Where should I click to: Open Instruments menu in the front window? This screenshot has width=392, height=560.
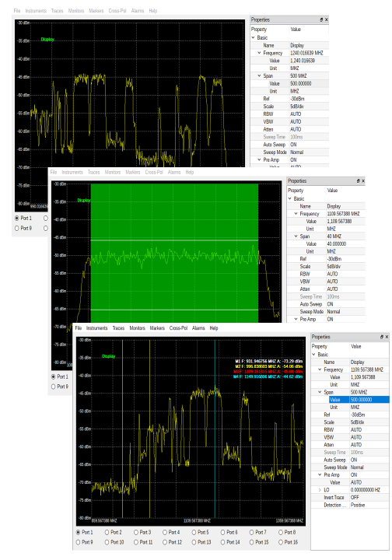coord(96,328)
